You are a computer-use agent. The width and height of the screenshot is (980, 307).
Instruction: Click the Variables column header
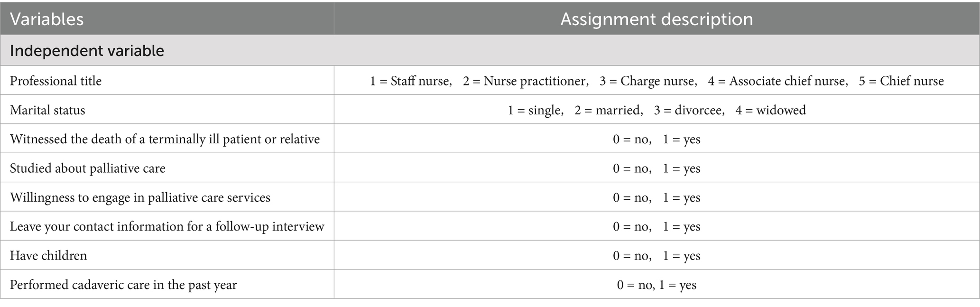coord(46,19)
